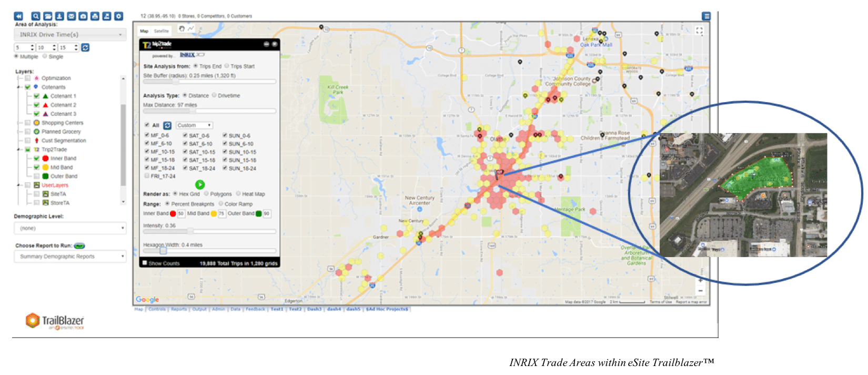Image resolution: width=868 pixels, height=375 pixels.
Task: Click Report a map error link
Action: click(691, 302)
